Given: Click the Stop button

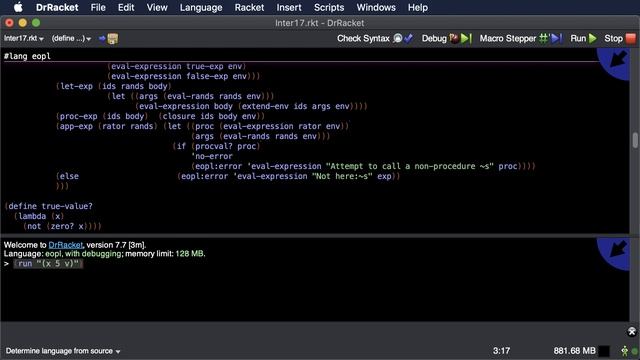Looking at the screenshot, I should click(x=620, y=38).
